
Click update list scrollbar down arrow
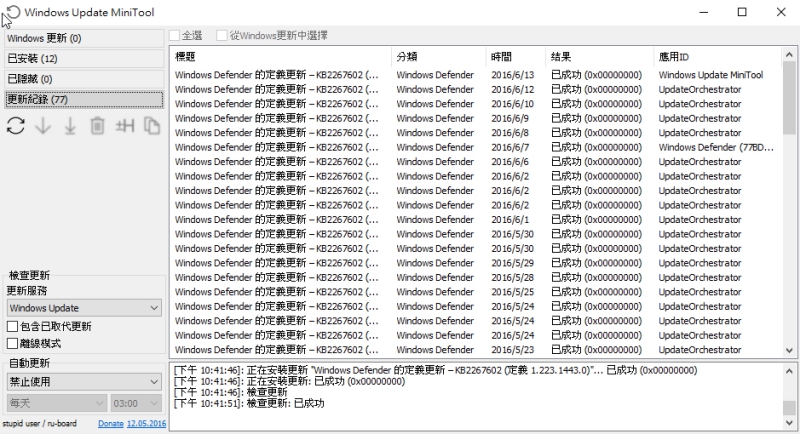789,350
